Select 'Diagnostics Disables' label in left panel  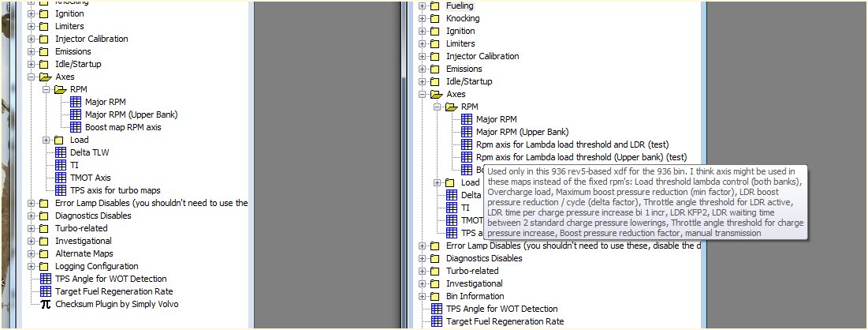(93, 216)
